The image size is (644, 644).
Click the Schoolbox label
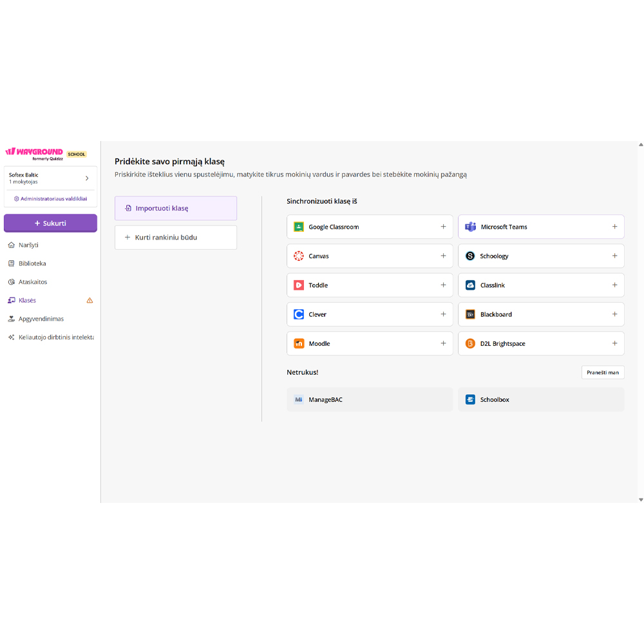click(x=495, y=400)
